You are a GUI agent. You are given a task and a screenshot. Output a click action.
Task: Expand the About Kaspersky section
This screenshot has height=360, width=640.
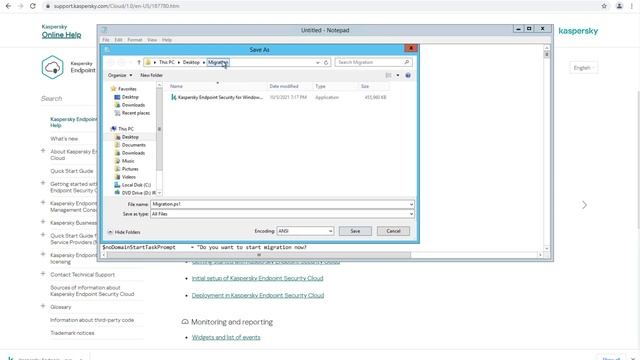tap(43, 151)
